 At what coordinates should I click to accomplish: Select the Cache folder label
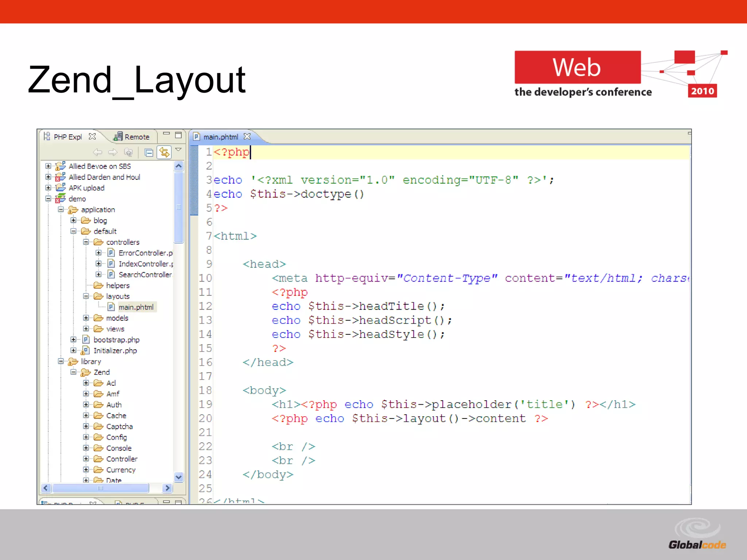(116, 416)
